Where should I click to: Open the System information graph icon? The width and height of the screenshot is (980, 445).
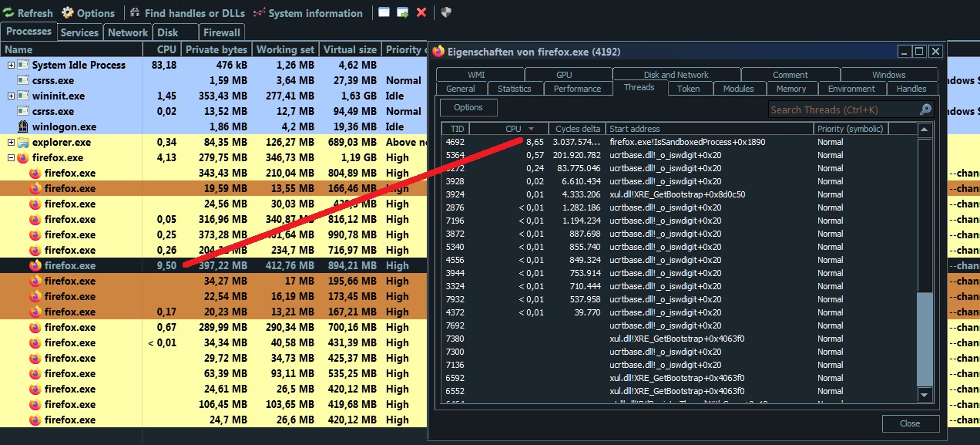259,13
